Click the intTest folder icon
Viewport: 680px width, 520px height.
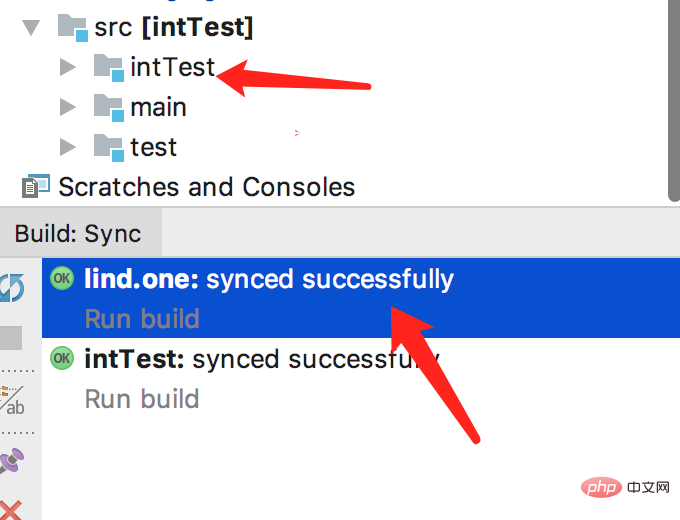tap(109, 68)
